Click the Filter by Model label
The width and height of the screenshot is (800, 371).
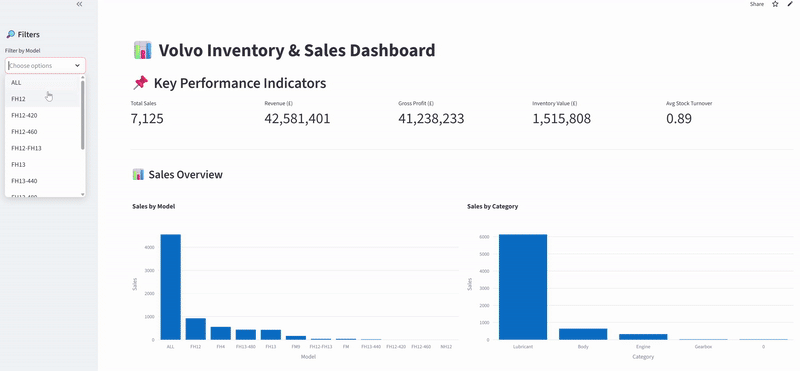coord(22,51)
